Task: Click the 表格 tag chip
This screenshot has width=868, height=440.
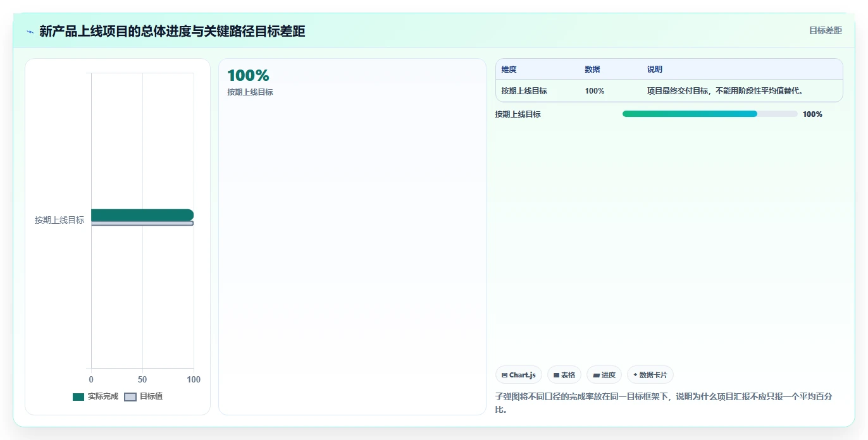Action: (564, 375)
